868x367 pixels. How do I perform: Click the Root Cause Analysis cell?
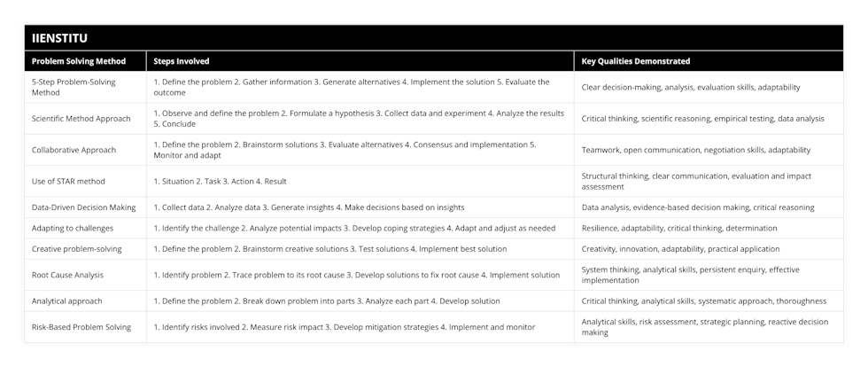click(x=85, y=275)
